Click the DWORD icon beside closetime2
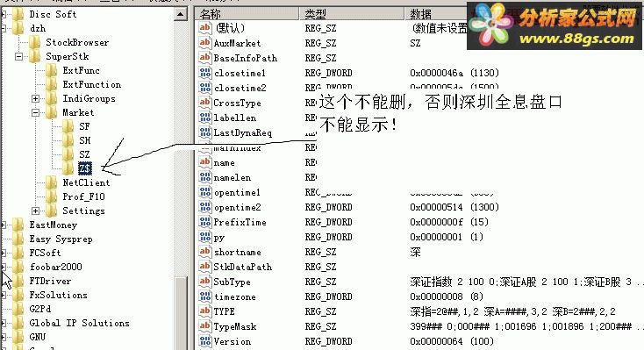This screenshot has width=644, height=350. click(205, 88)
